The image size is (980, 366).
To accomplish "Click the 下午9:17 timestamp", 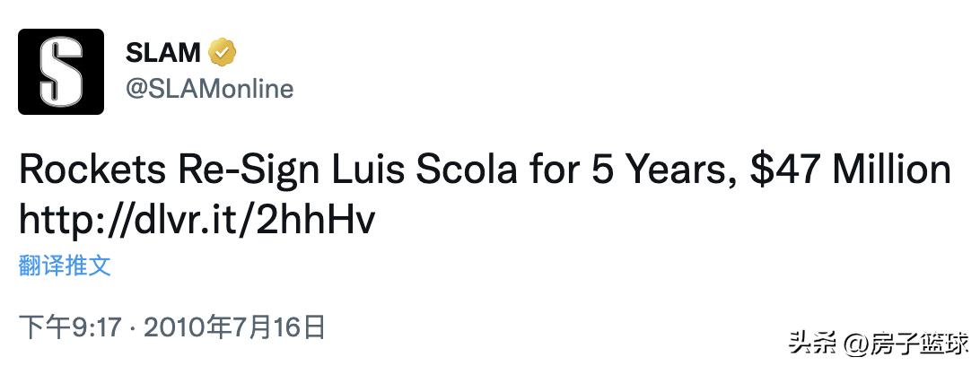I will tap(69, 327).
